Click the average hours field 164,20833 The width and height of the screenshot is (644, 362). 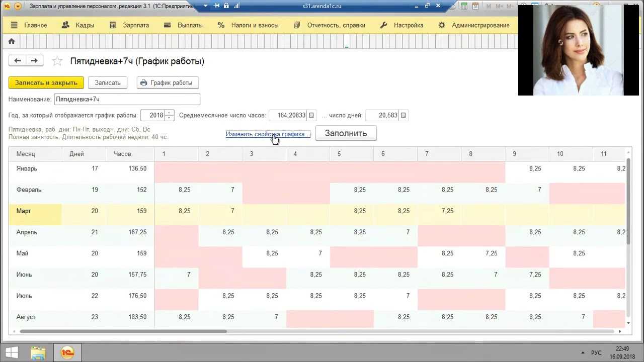click(x=288, y=115)
